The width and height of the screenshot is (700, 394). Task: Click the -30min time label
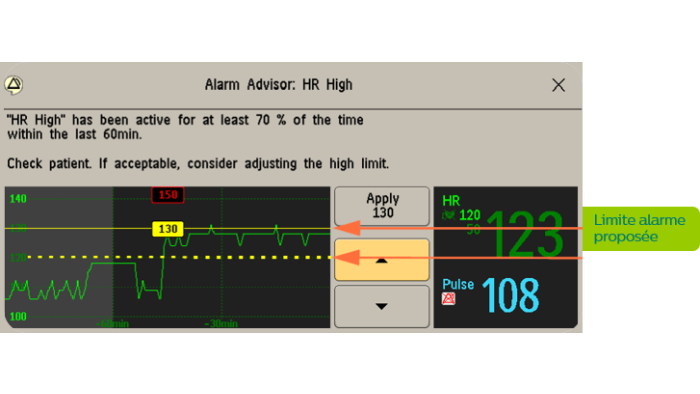click(x=221, y=323)
